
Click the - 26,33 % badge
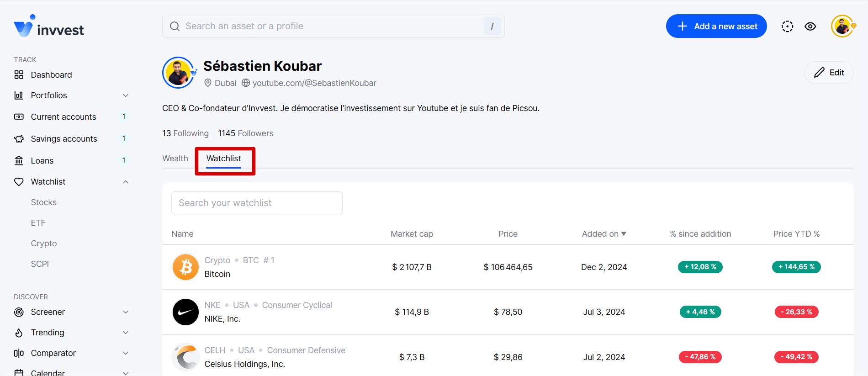[x=796, y=312]
